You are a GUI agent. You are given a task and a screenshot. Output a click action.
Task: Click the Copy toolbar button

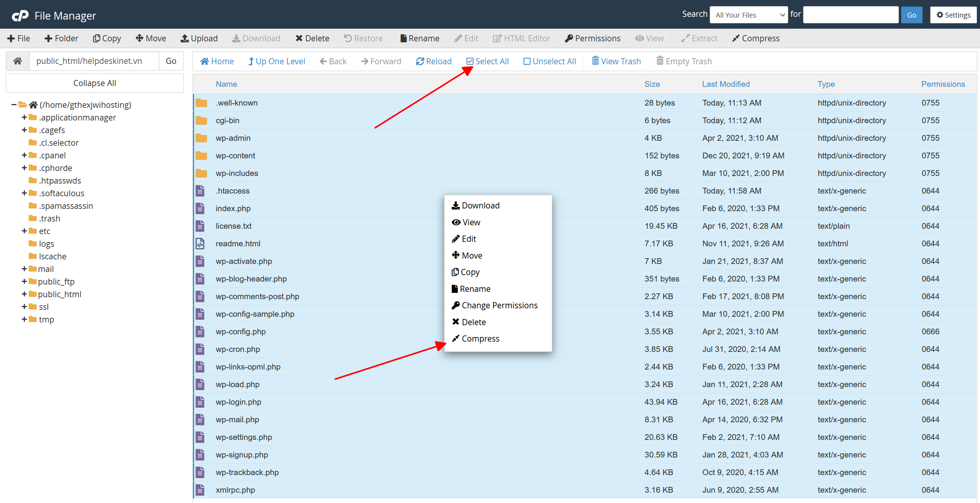pos(107,38)
